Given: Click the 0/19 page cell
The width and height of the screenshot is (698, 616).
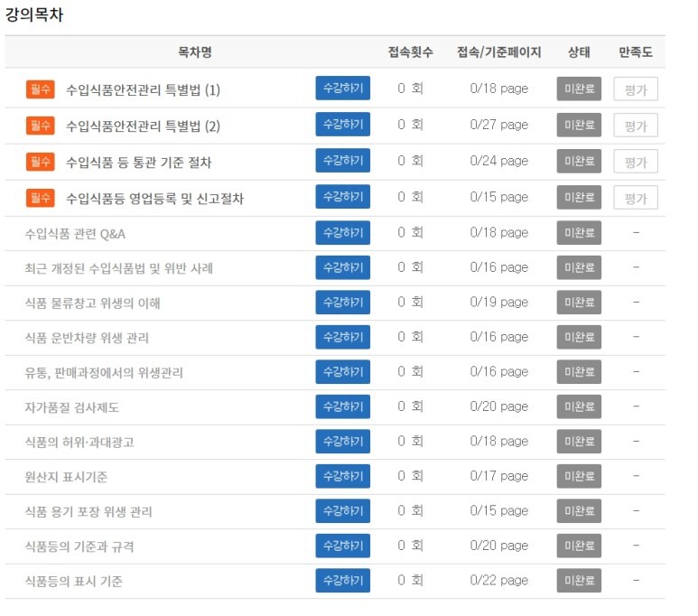Looking at the screenshot, I should click(499, 302).
